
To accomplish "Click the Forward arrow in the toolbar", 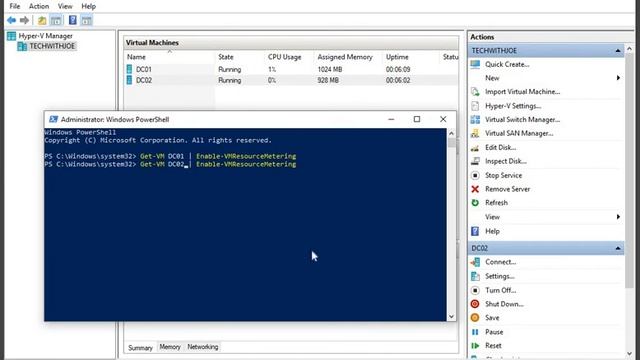I will click(24, 20).
